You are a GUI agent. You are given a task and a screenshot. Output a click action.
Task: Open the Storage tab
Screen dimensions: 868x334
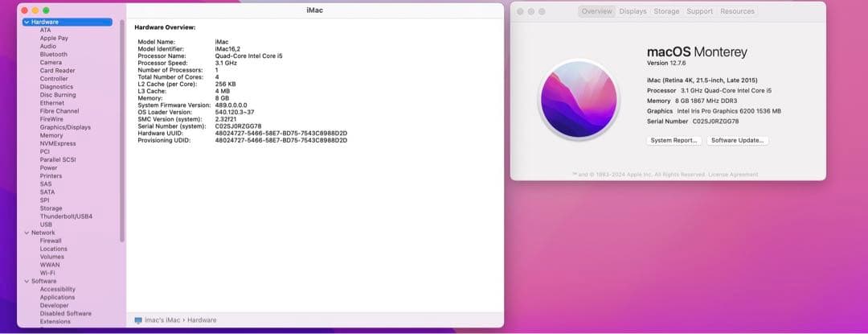(x=666, y=11)
